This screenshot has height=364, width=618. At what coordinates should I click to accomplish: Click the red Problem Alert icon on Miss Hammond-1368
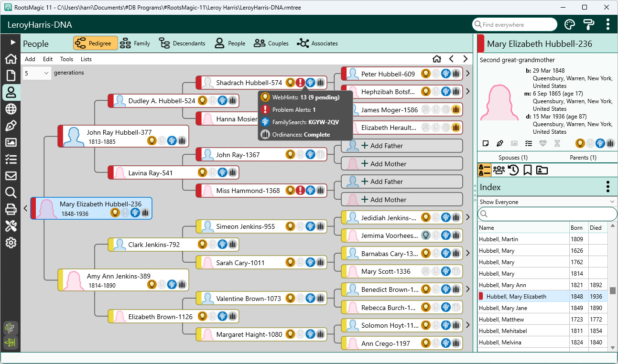point(300,191)
